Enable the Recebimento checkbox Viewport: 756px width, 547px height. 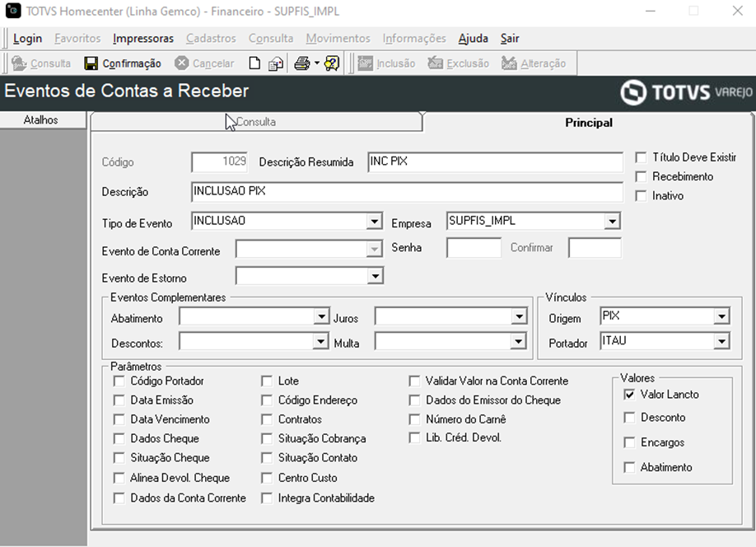click(x=641, y=177)
